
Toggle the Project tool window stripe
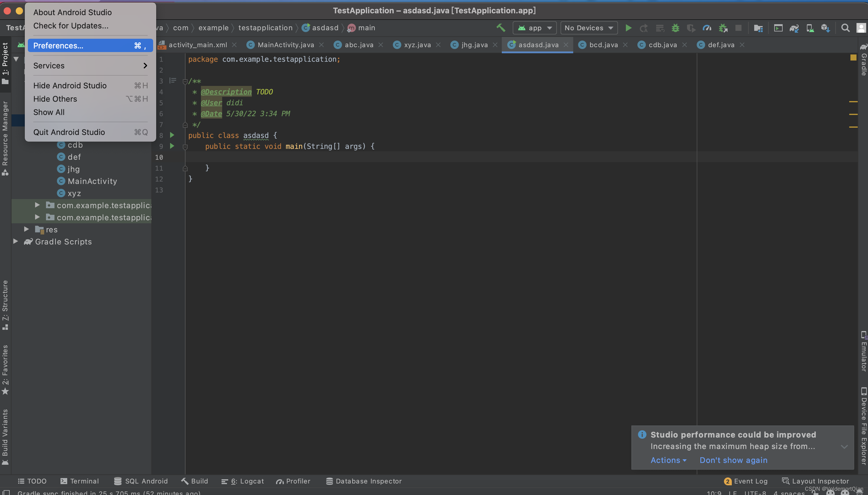[x=5, y=63]
